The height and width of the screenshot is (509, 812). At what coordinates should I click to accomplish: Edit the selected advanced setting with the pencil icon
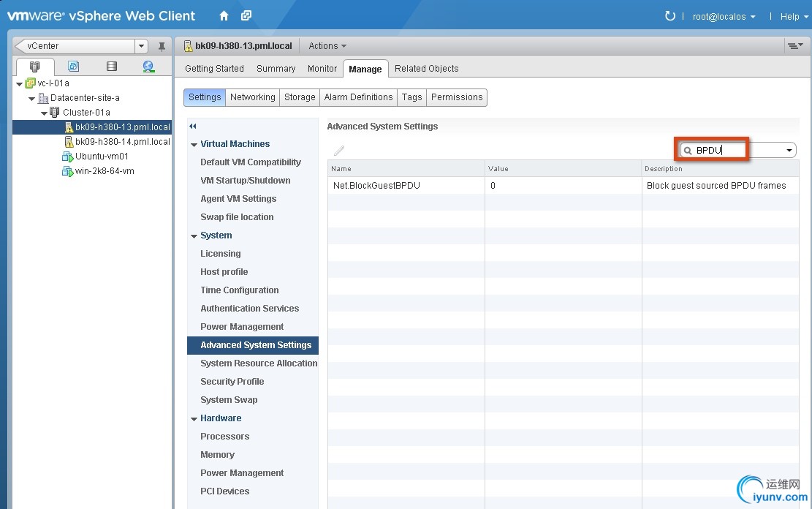tap(339, 151)
